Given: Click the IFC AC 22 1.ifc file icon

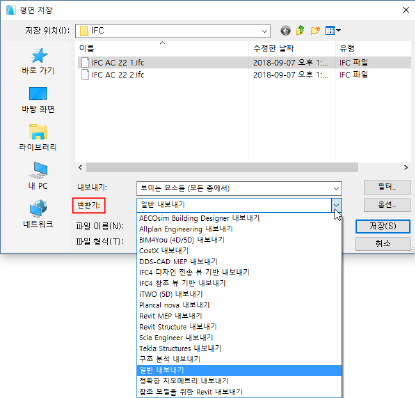Looking at the screenshot, I should tap(85, 62).
